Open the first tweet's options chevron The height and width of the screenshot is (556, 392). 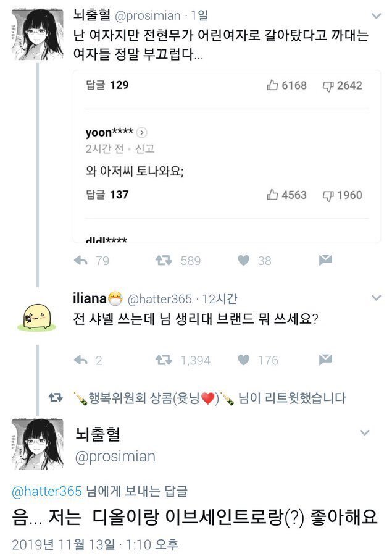376,16
